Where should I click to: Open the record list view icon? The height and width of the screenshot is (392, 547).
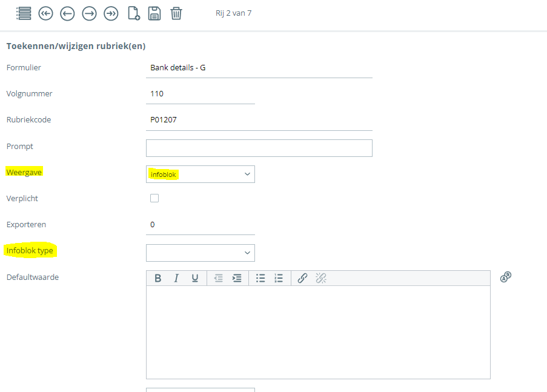point(24,13)
